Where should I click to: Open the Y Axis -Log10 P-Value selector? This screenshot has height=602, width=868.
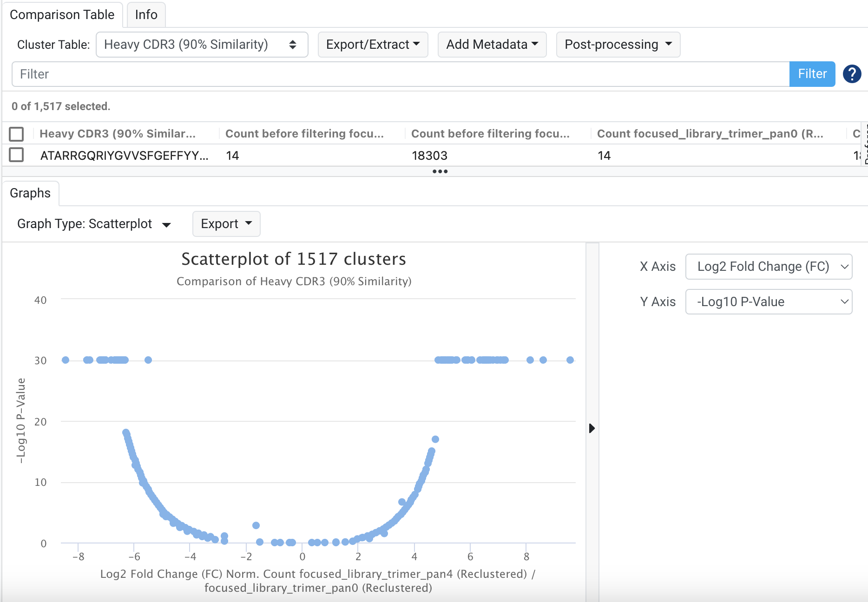(769, 302)
